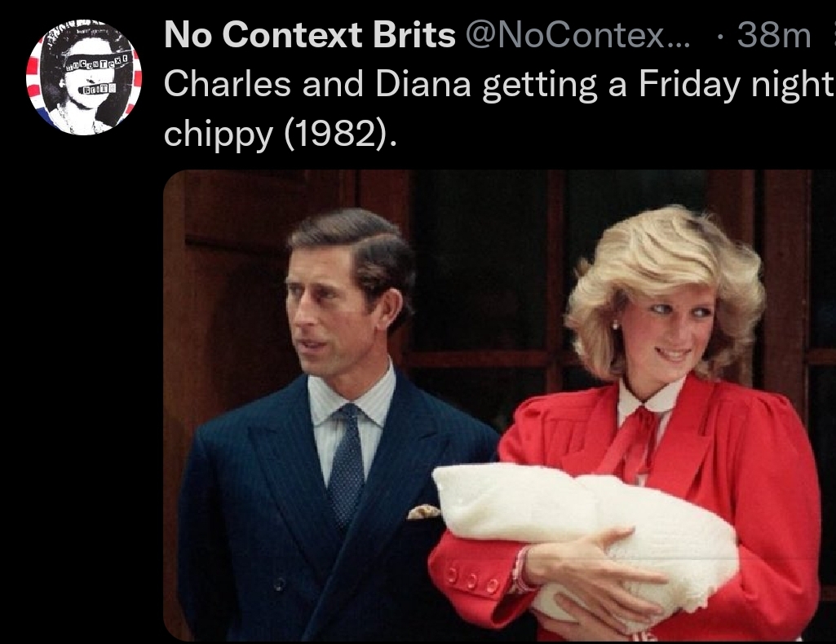Open the @NoContex... handle link

click(x=577, y=35)
